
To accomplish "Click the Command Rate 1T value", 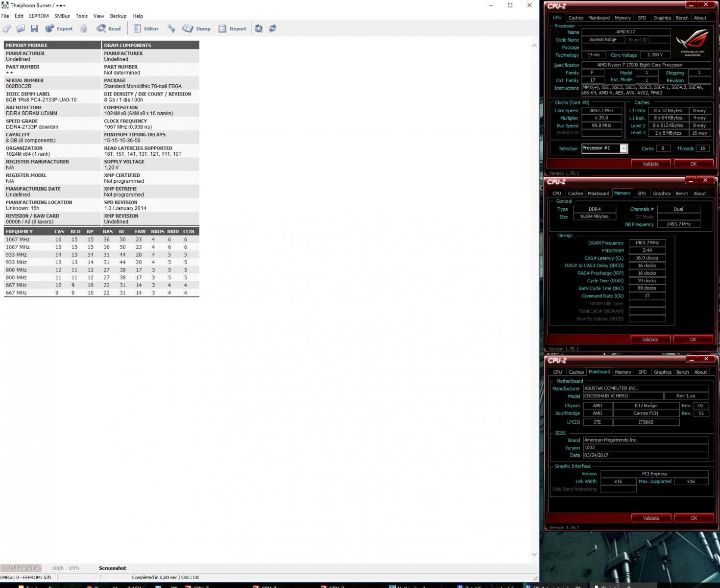I will 647,296.
